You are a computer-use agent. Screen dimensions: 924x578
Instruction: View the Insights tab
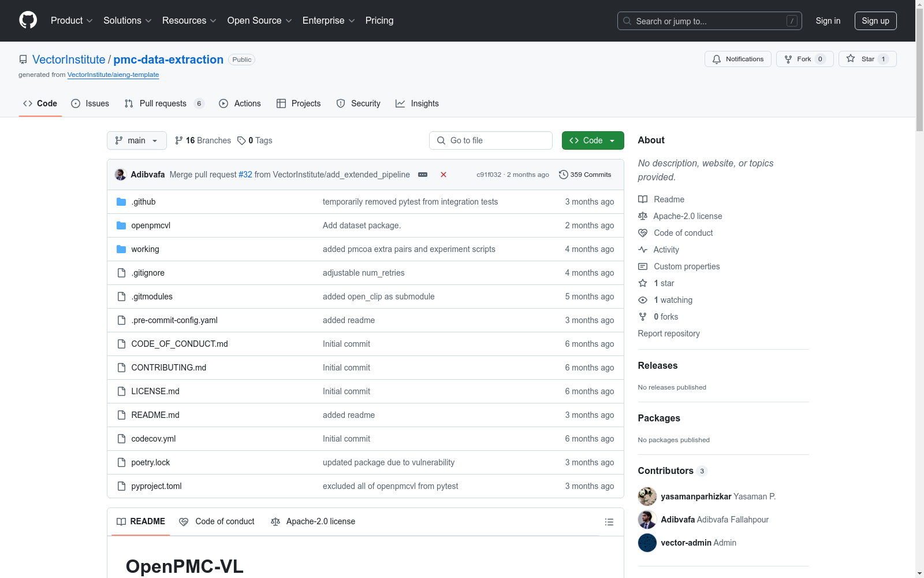pyautogui.click(x=417, y=103)
